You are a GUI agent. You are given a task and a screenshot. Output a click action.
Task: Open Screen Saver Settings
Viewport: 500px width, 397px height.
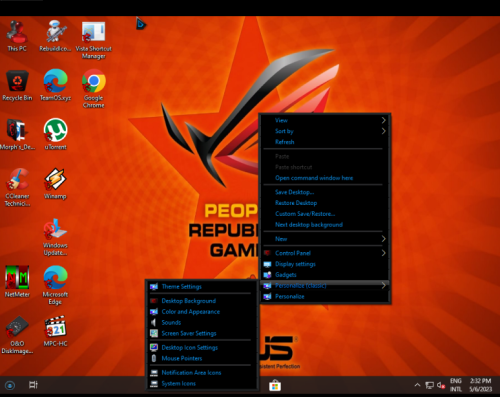click(x=202, y=333)
